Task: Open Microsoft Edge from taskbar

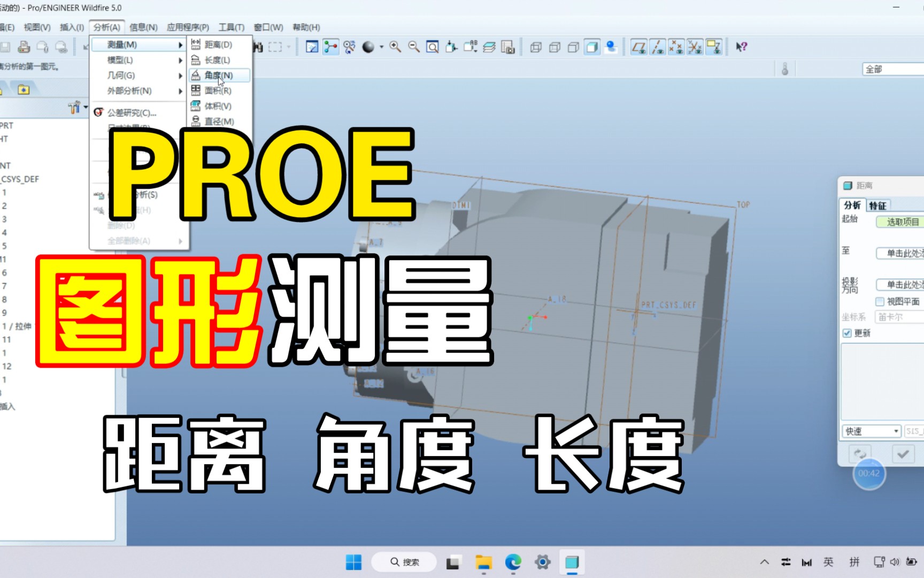Action: coord(513,562)
